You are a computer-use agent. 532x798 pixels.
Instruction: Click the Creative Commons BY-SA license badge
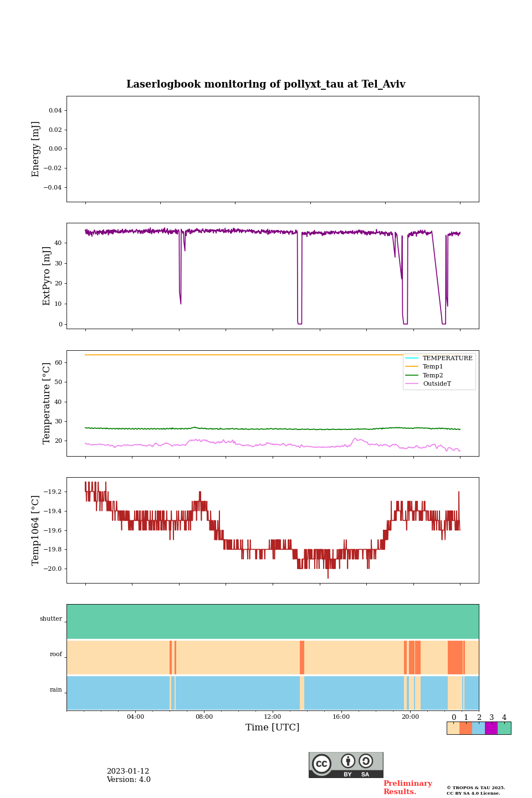pyautogui.click(x=346, y=765)
